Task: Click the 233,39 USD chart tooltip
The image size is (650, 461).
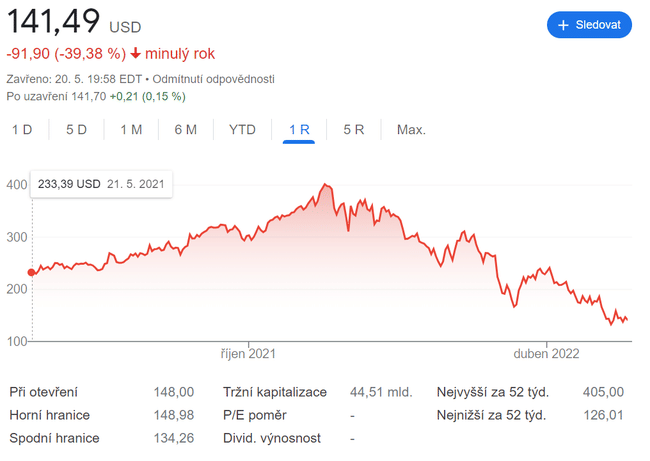Action: pos(102,185)
